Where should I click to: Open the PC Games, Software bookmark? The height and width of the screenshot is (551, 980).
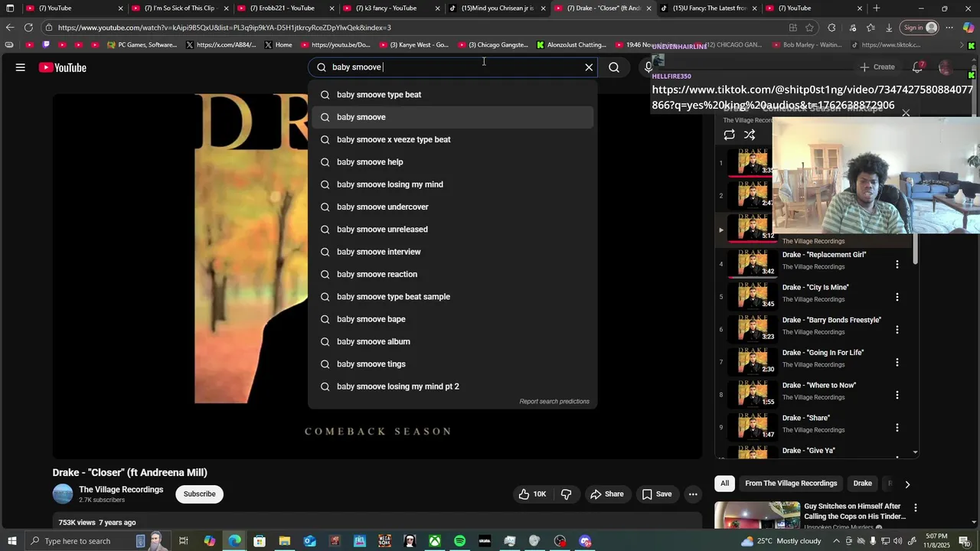pyautogui.click(x=142, y=45)
